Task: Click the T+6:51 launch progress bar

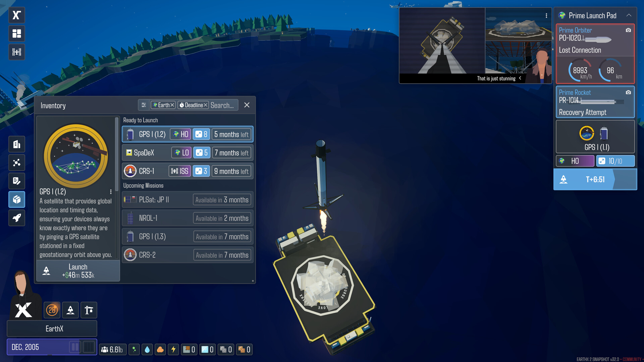Action: pyautogui.click(x=595, y=180)
